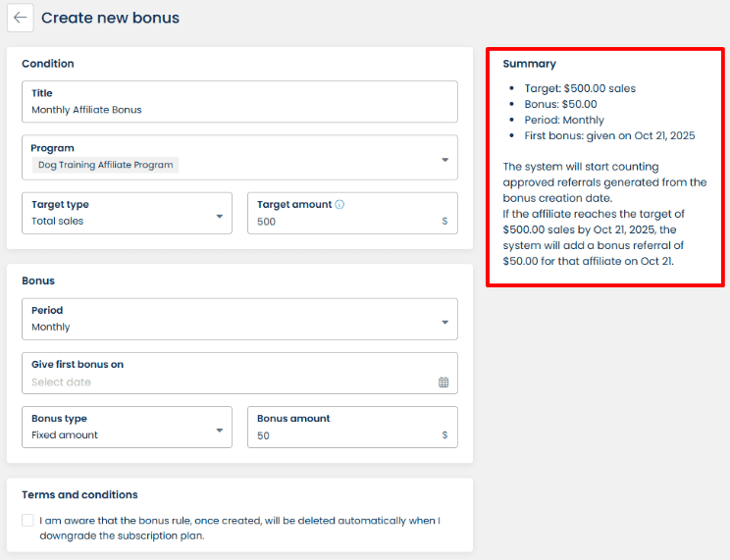This screenshot has height=560, width=730.
Task: Expand the Program dropdown arrow
Action: [x=444, y=159]
